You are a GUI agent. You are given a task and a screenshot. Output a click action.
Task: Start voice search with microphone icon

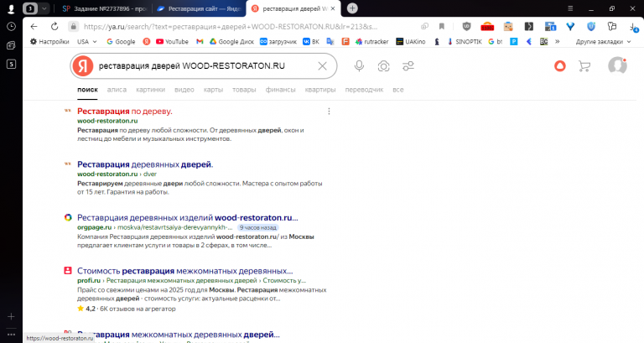click(359, 65)
